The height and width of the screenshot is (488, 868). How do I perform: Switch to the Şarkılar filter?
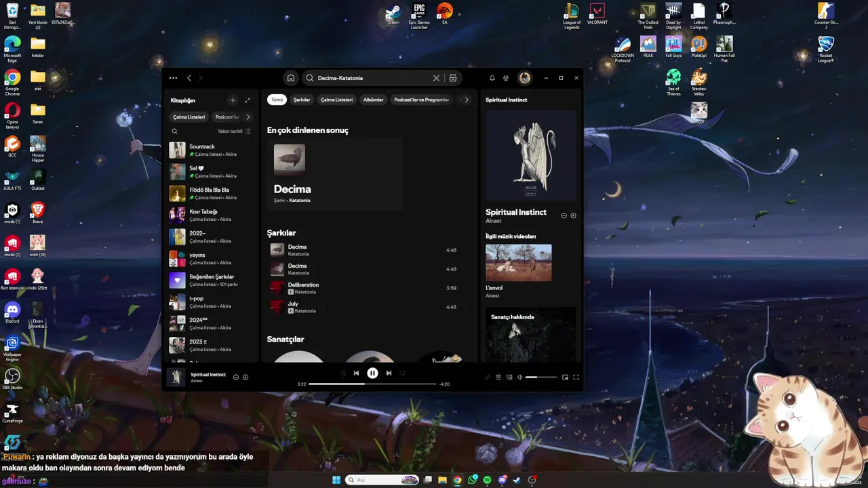pos(302,100)
